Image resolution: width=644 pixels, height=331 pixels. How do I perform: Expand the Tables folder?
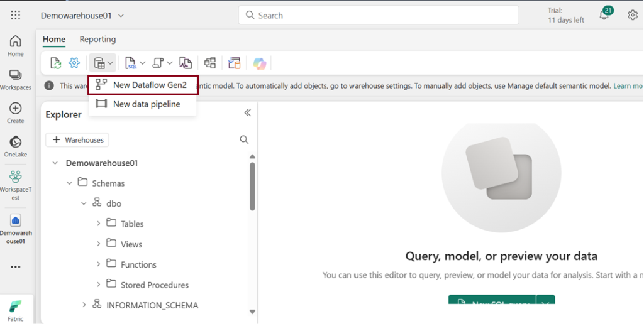[99, 224]
